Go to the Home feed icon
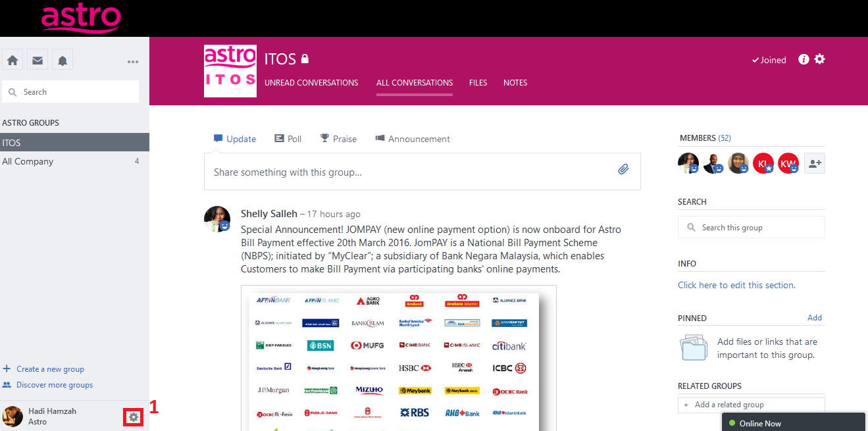The image size is (868, 431). coord(13,61)
